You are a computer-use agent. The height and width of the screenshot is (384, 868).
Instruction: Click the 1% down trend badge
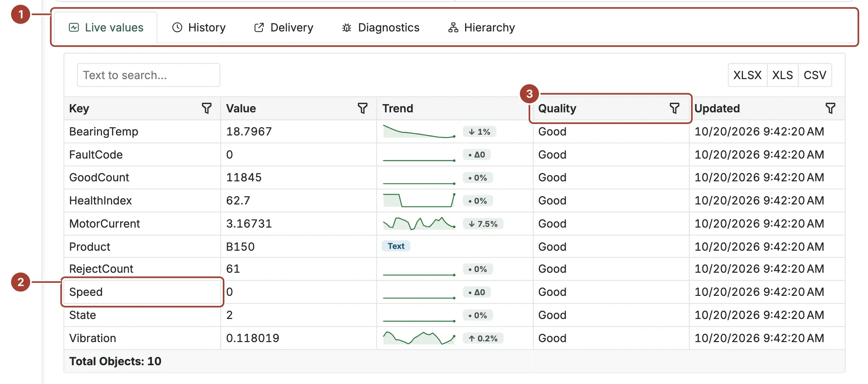[x=480, y=132]
